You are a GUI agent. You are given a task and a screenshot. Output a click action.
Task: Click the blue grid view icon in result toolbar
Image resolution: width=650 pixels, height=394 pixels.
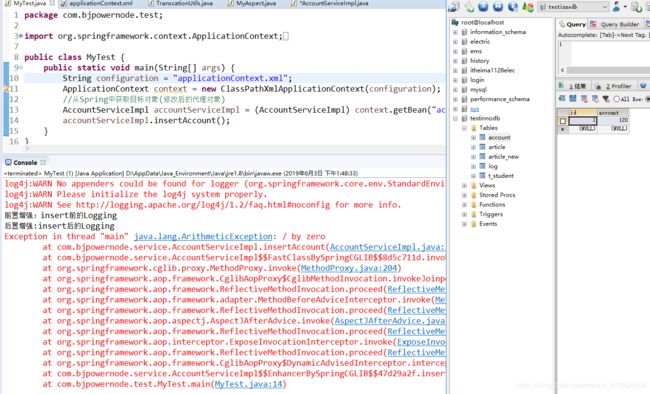pos(573,98)
